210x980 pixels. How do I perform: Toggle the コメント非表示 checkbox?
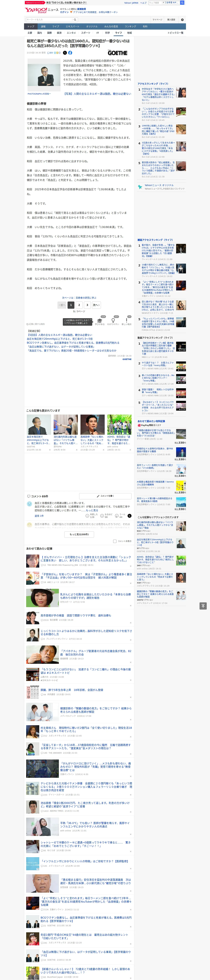click(115, 541)
